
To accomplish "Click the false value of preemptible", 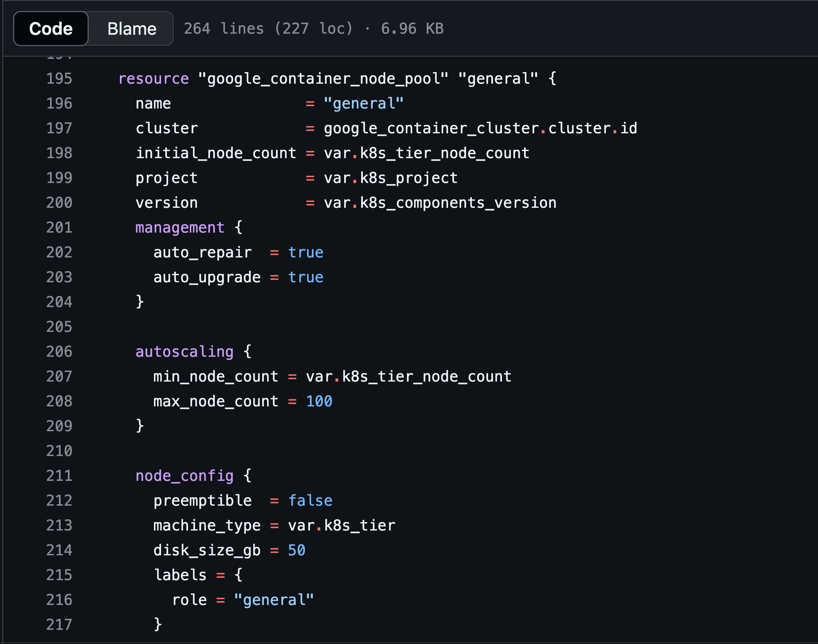I will click(x=310, y=500).
